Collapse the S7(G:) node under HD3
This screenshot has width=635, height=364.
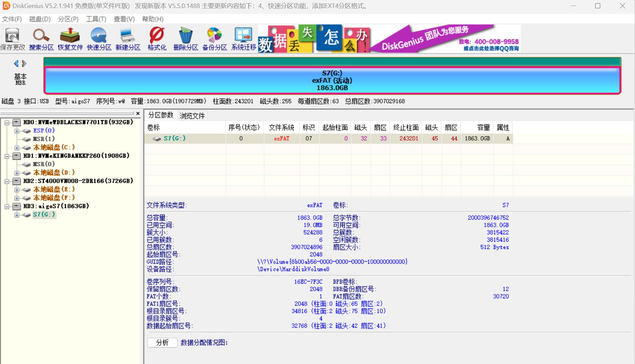[16, 214]
